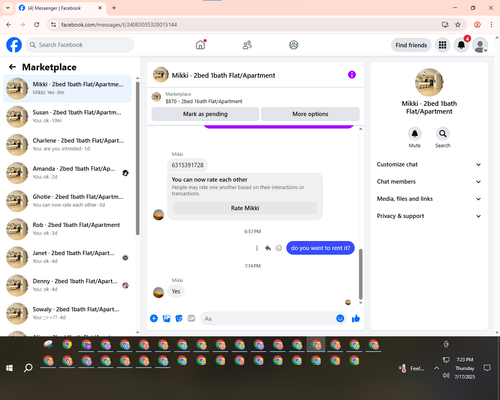Bookmark this page with star icon
Image resolution: width=500 pixels, height=400 pixels.
point(458,25)
